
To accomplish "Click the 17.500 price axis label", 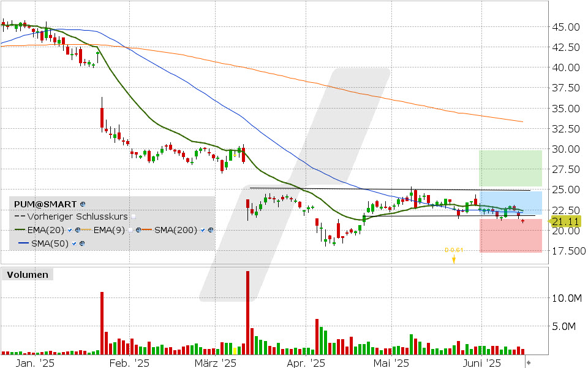I will click(x=568, y=251).
